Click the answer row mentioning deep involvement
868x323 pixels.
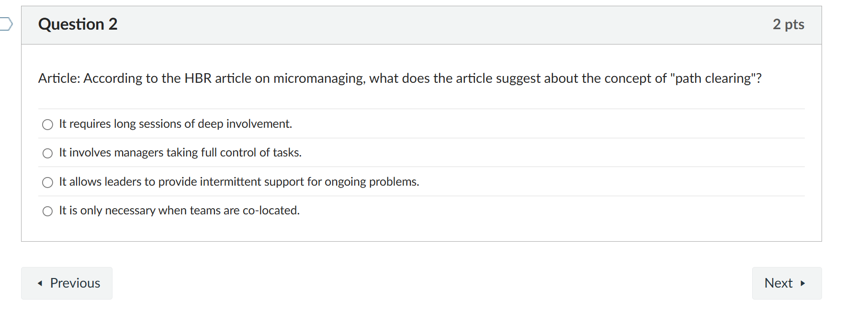(x=175, y=123)
